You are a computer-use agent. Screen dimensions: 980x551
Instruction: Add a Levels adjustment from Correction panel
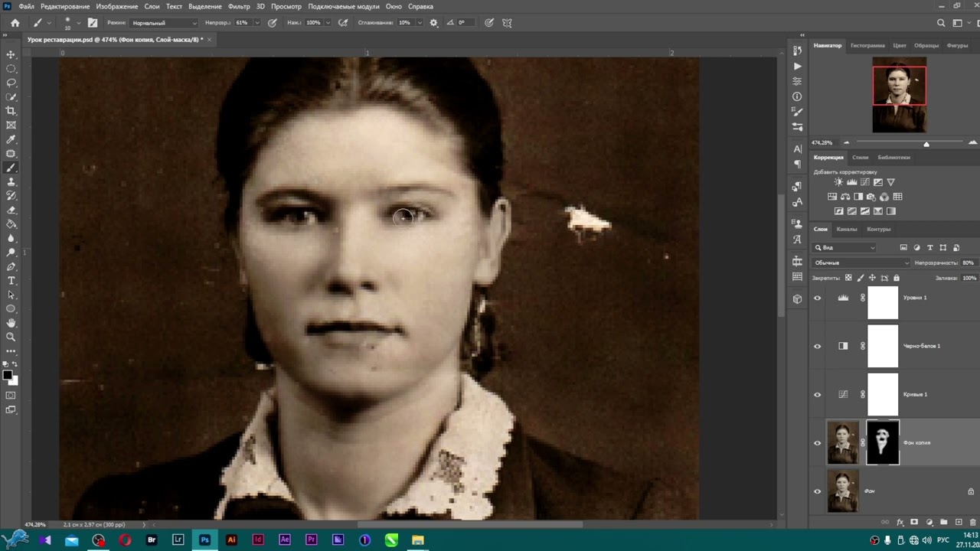point(851,182)
